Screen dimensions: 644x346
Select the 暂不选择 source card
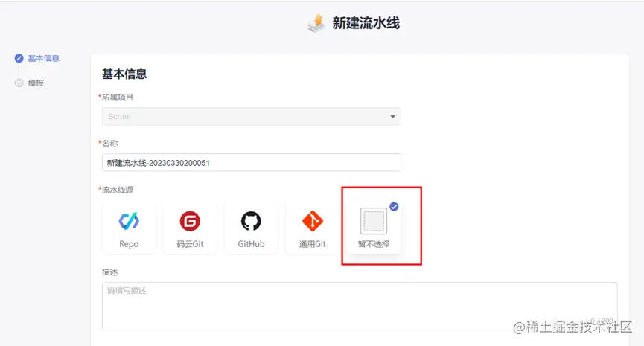[373, 228]
